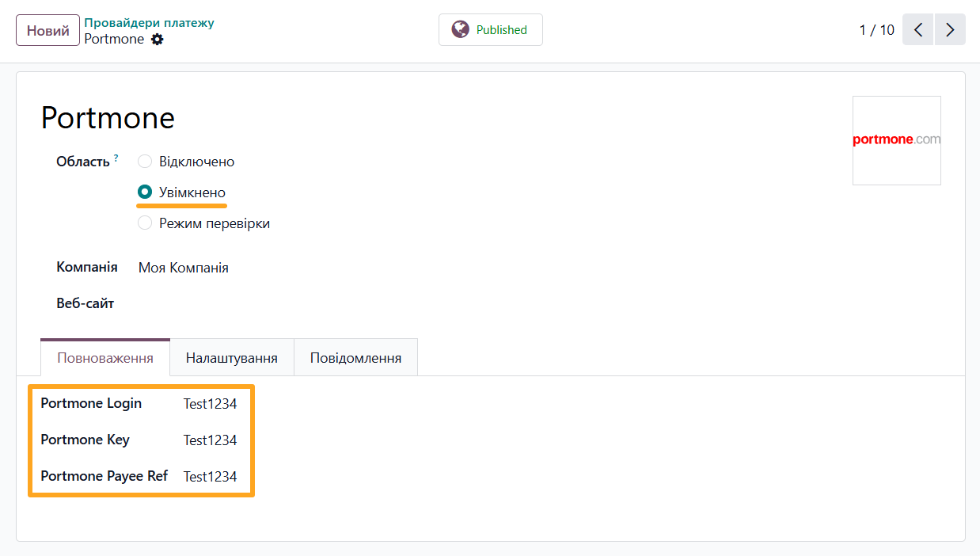
Task: Edit the Portmone Payee Ref field value
Action: 211,477
